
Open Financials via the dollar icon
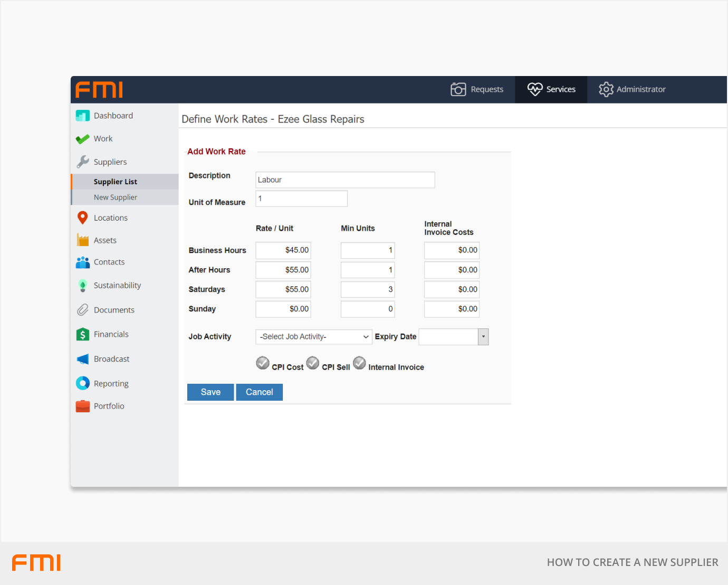point(83,334)
